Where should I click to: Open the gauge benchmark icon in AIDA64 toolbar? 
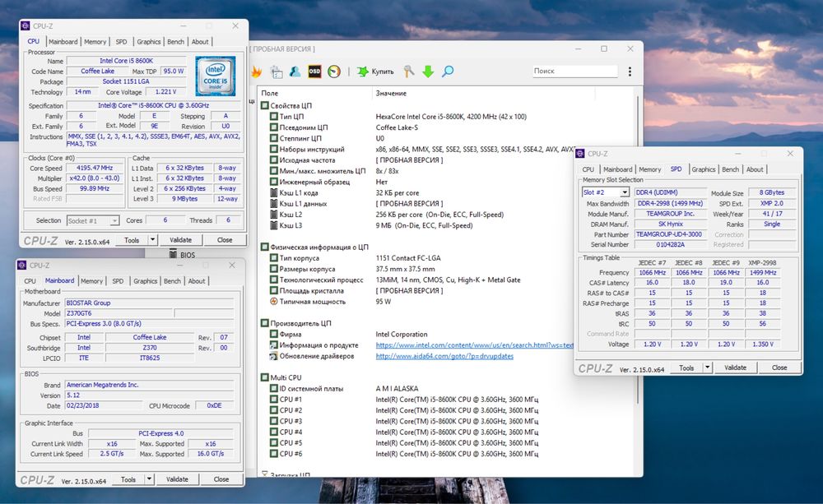coord(334,72)
